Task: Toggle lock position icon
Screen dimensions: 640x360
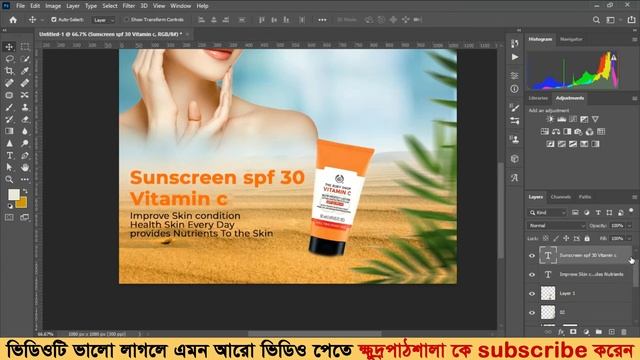Action: [x=566, y=238]
